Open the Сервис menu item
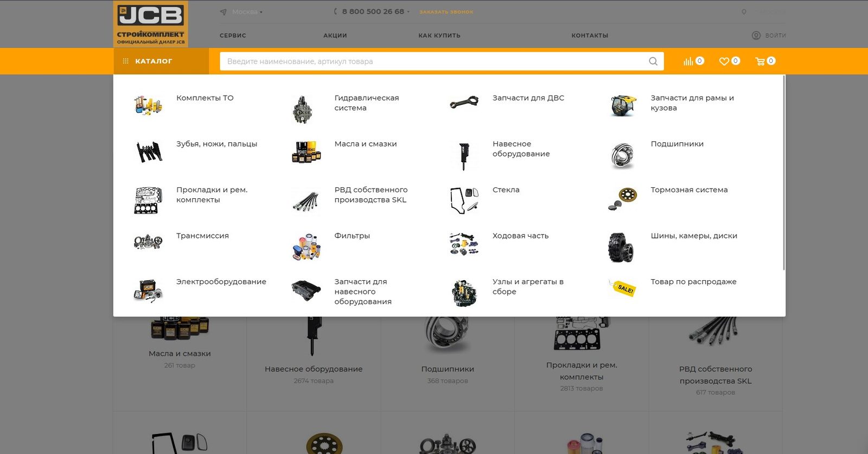 tap(233, 35)
